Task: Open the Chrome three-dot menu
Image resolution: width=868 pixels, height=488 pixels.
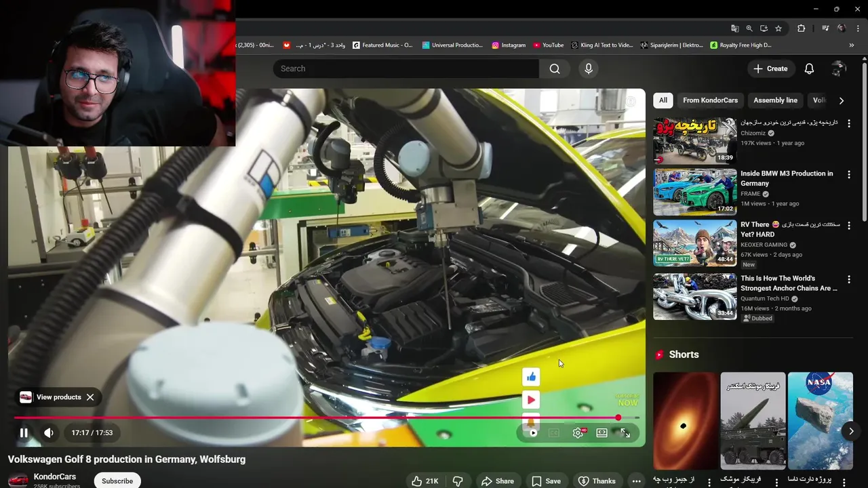Action: [859, 28]
